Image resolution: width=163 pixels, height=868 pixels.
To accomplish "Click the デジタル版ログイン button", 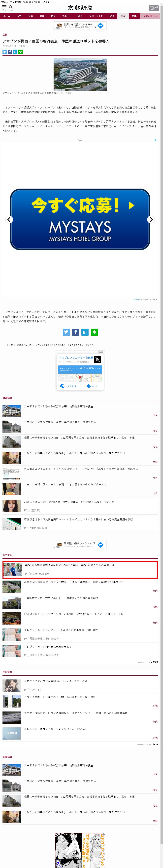I will 153,8.
